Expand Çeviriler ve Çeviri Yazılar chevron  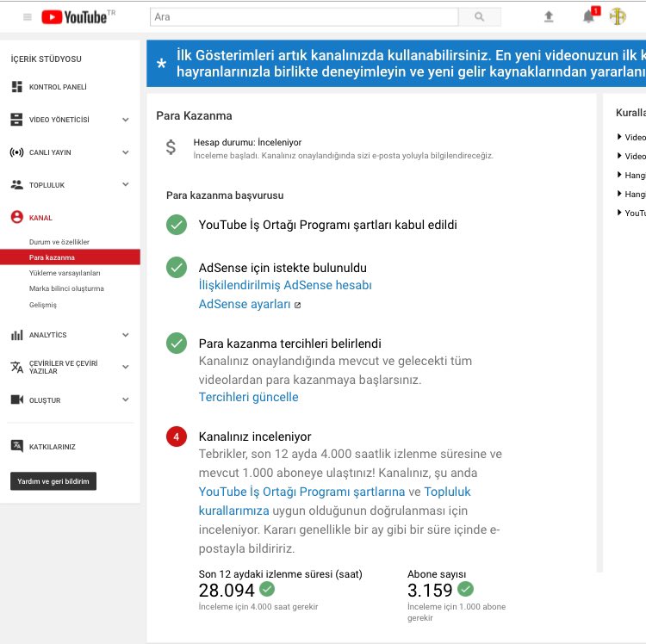[x=126, y=367]
